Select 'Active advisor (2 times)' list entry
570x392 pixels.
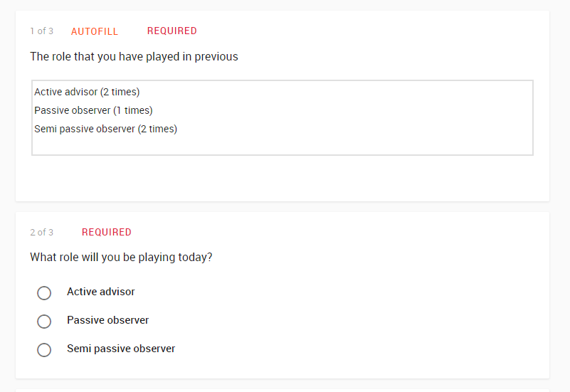(87, 92)
